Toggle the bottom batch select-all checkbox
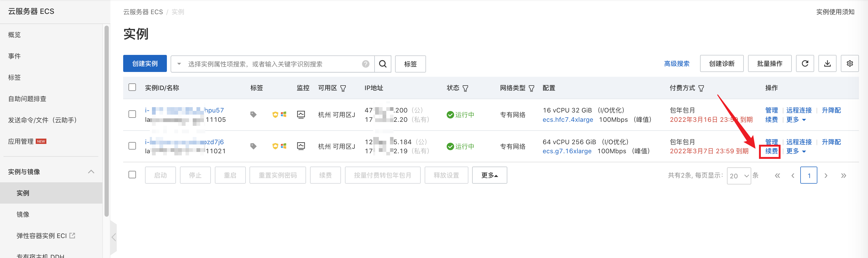This screenshot has width=868, height=258. 132,175
